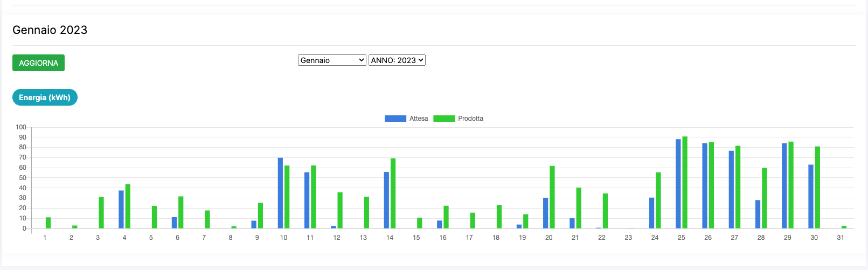Toggle the Attesa series label in legend
This screenshot has width=868, height=270.
tap(419, 119)
